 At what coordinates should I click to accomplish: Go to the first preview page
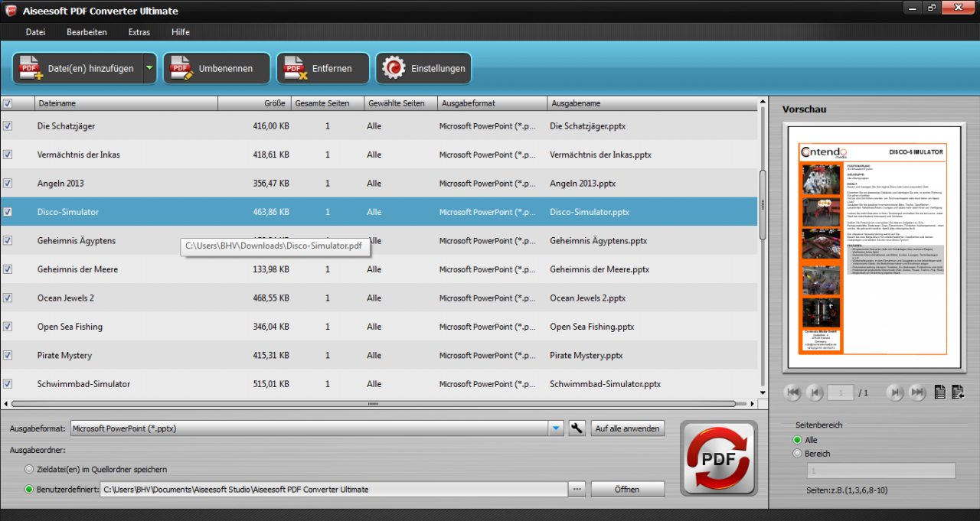(x=793, y=392)
